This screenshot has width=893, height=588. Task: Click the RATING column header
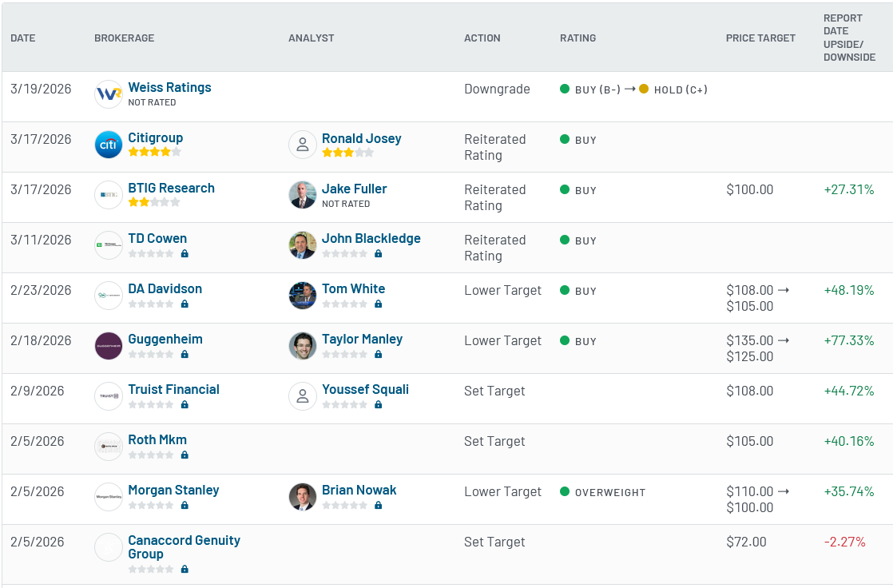(x=578, y=38)
